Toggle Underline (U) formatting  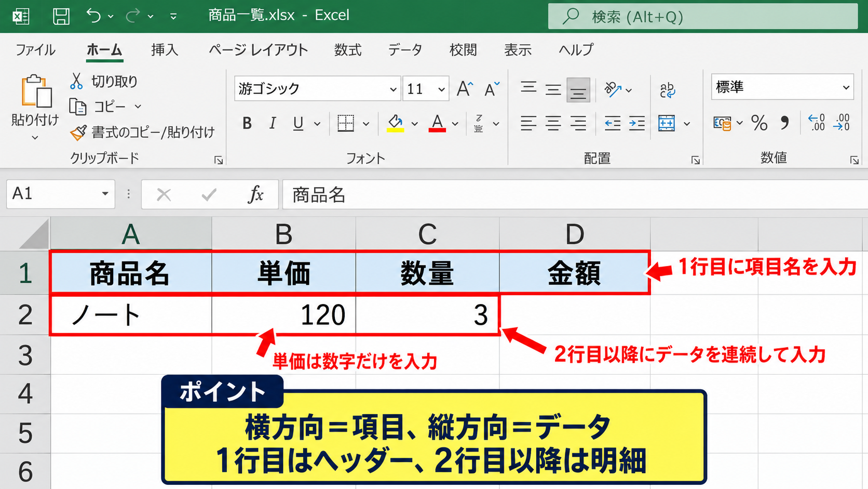point(298,123)
